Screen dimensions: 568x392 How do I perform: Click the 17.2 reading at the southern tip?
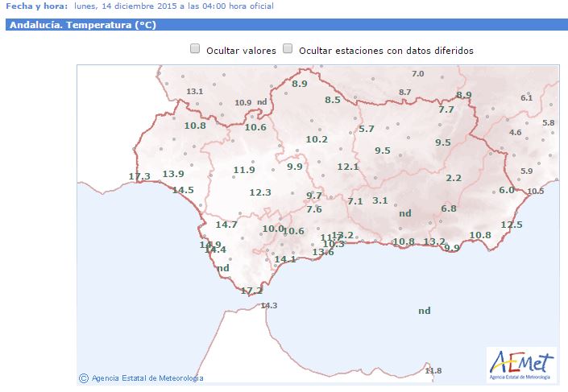click(251, 291)
